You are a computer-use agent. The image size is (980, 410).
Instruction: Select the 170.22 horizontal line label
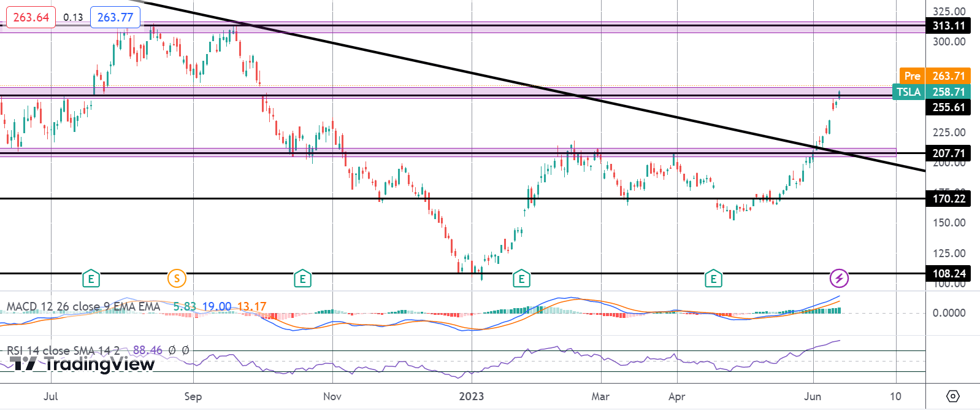coord(948,198)
